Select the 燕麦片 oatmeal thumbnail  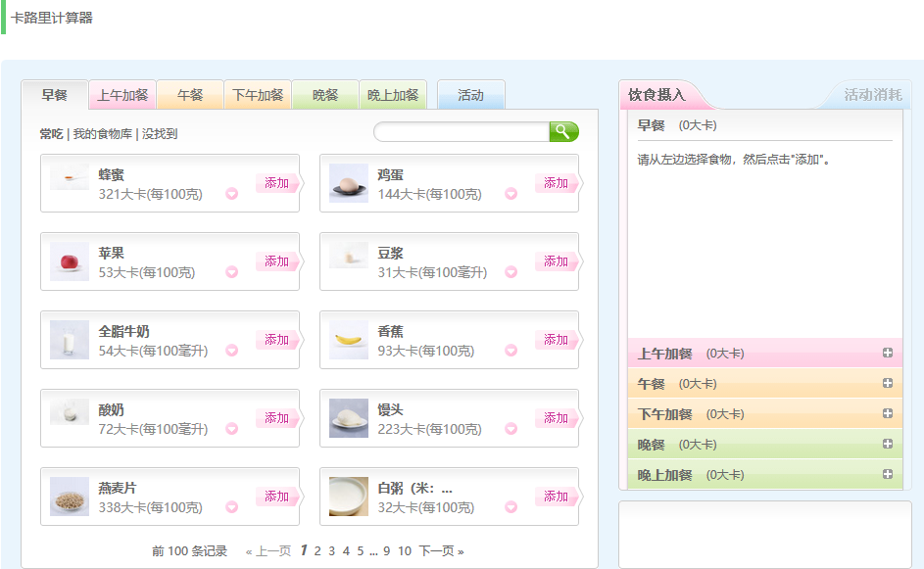pyautogui.click(x=70, y=497)
